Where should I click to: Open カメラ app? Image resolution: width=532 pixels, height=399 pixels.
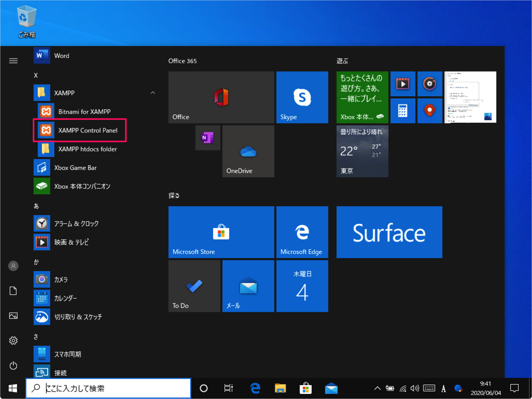point(95,279)
